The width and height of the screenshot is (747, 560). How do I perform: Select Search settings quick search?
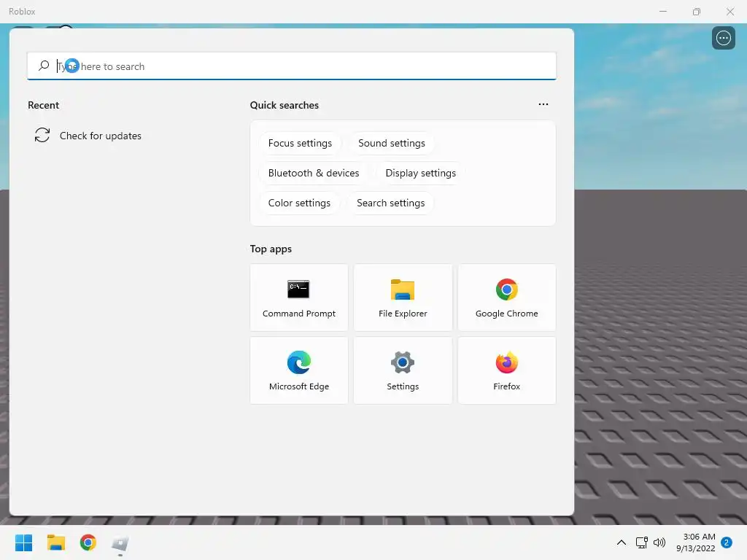[391, 203]
